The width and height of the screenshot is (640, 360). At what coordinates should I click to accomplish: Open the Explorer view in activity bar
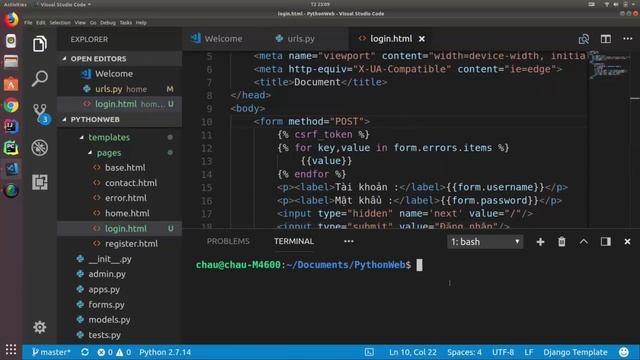(x=40, y=44)
